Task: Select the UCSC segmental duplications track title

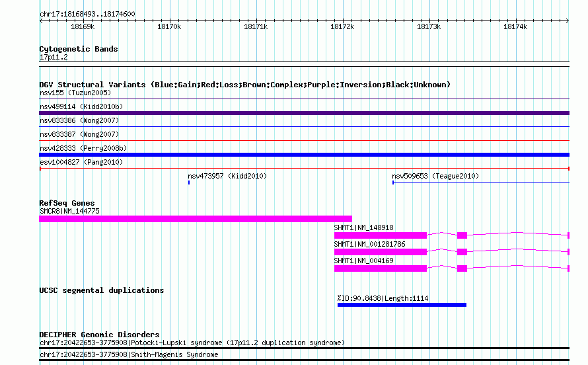Action: click(x=102, y=290)
